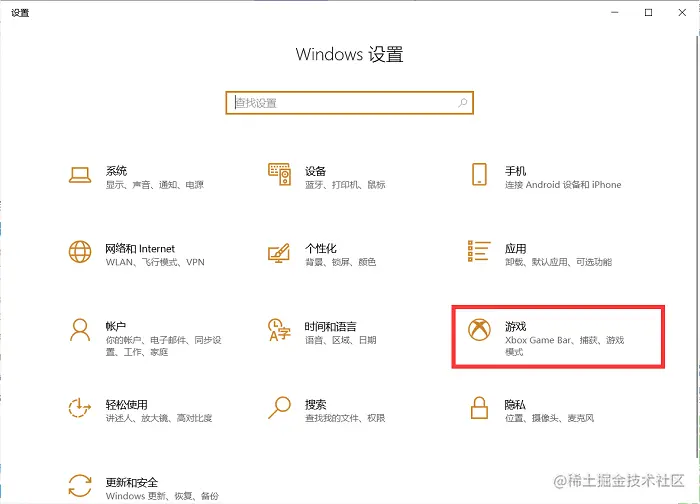Open the 系统 settings category title

click(x=117, y=171)
